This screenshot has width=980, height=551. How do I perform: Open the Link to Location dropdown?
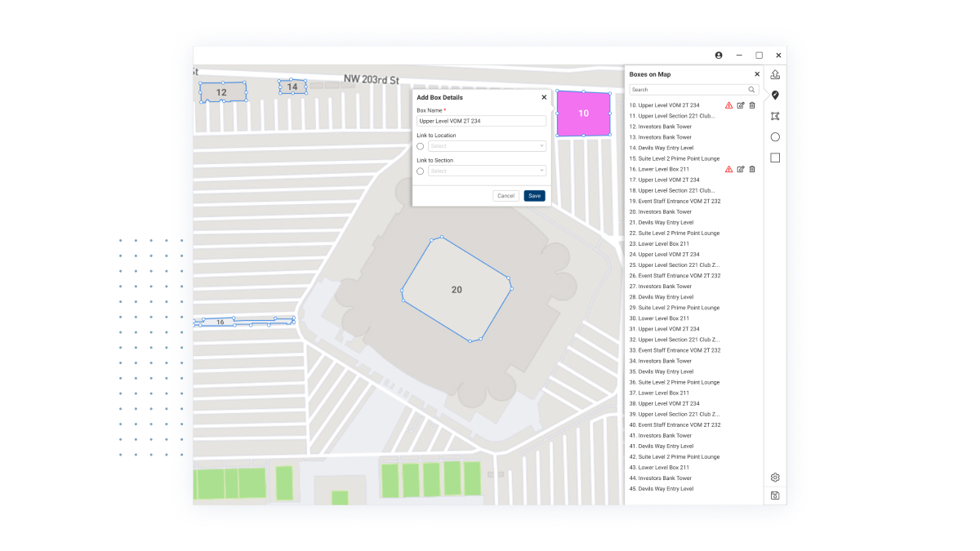487,146
